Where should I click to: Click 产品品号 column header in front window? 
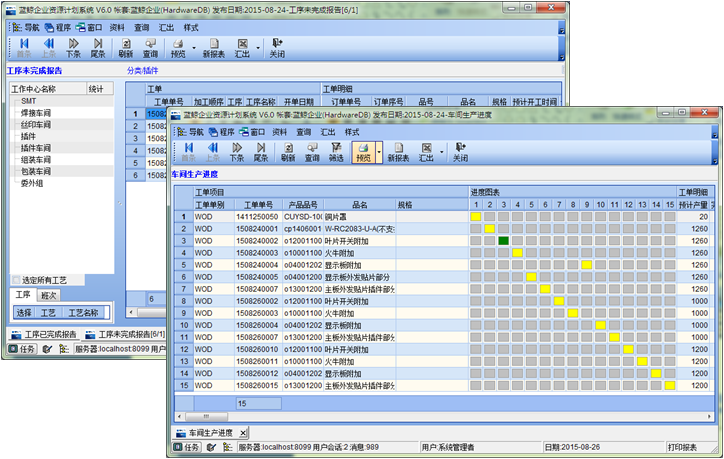(x=303, y=205)
